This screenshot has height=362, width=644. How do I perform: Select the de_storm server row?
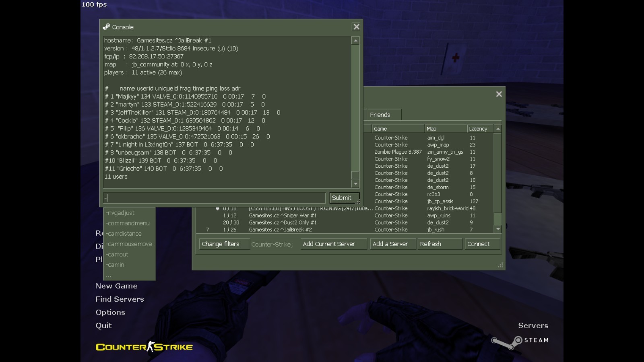point(429,187)
